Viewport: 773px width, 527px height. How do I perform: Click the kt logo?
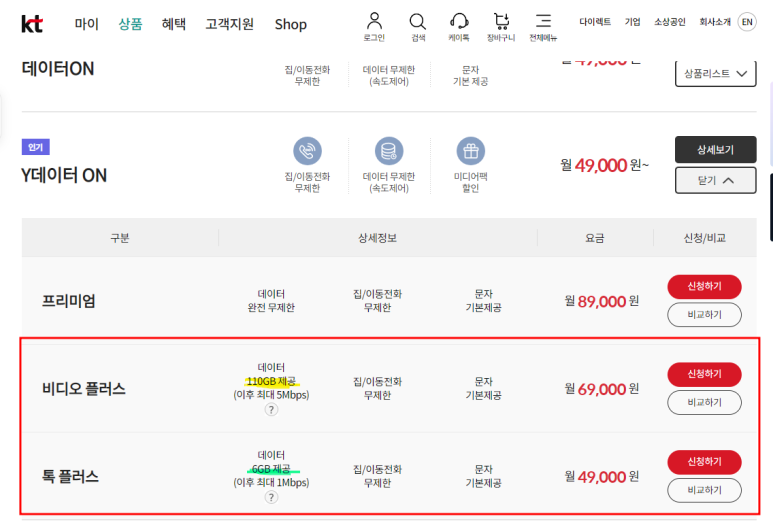click(32, 24)
